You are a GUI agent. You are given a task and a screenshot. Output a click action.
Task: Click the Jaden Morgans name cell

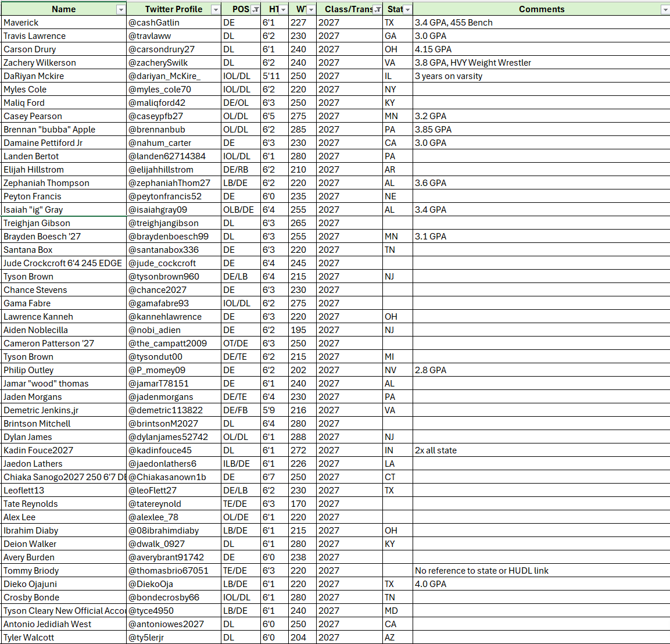(64, 397)
